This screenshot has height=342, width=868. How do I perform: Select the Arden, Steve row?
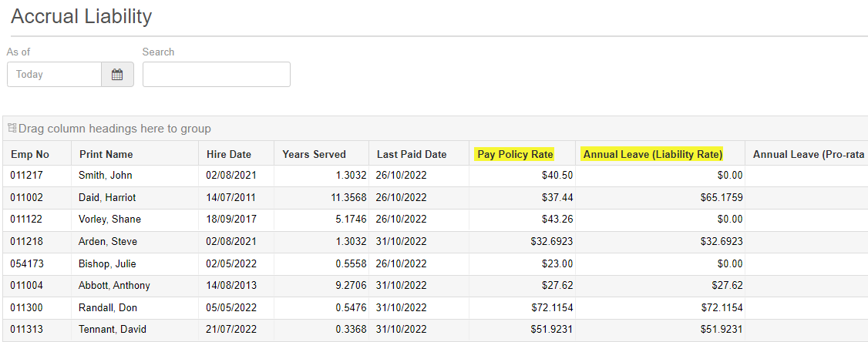point(108,241)
